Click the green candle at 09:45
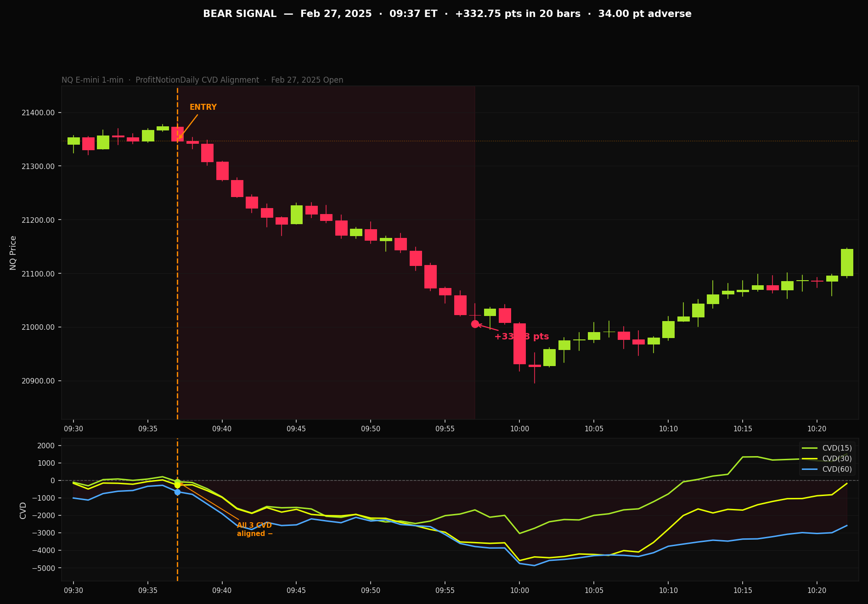This screenshot has height=604, width=868. point(296,215)
